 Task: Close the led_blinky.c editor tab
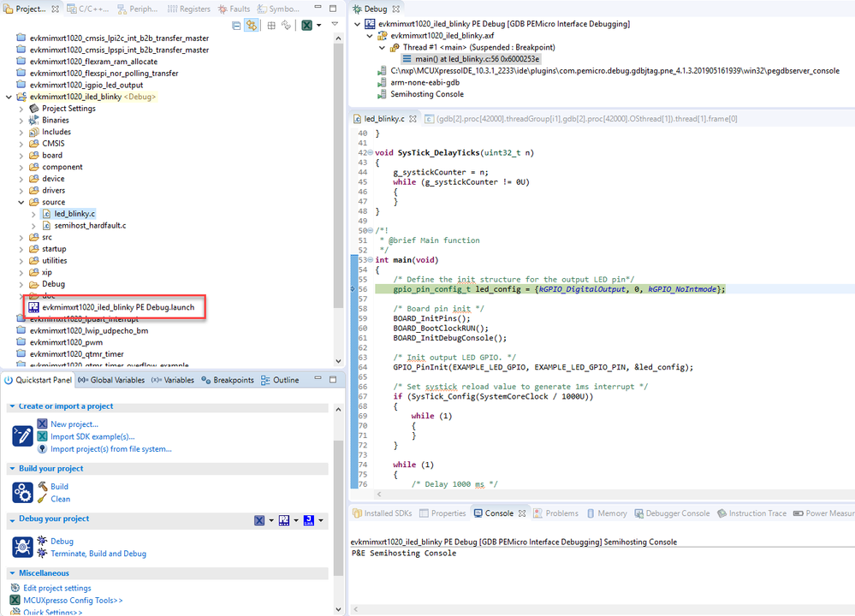click(413, 119)
